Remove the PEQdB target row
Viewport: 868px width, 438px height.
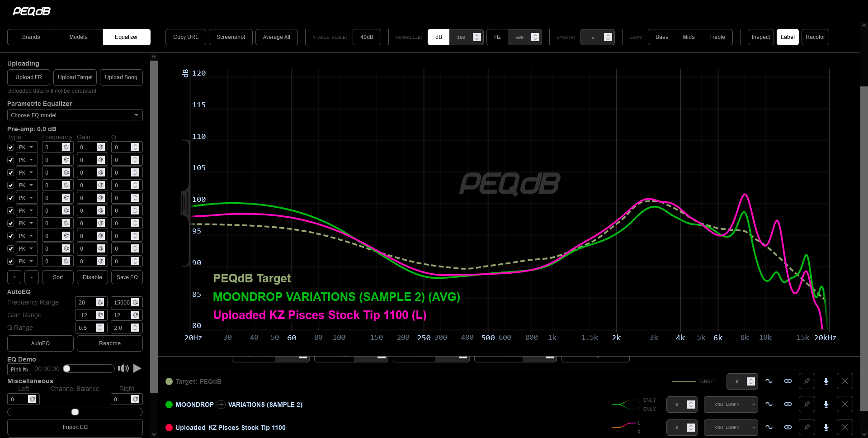pyautogui.click(x=845, y=381)
